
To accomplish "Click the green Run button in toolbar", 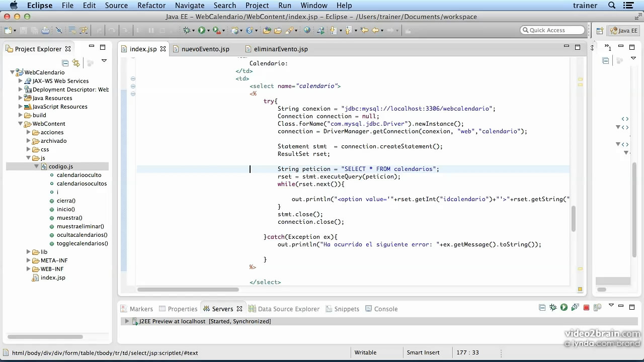I will [x=202, y=30].
